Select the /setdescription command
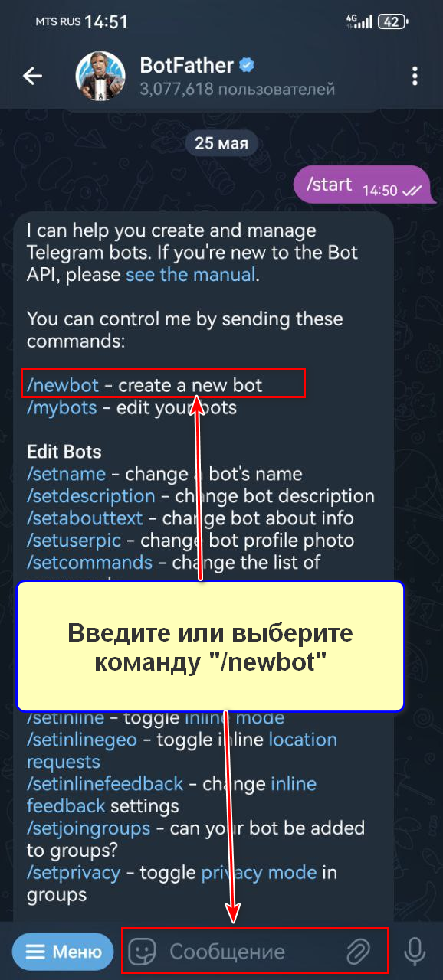Image resolution: width=443 pixels, height=980 pixels. click(91, 496)
